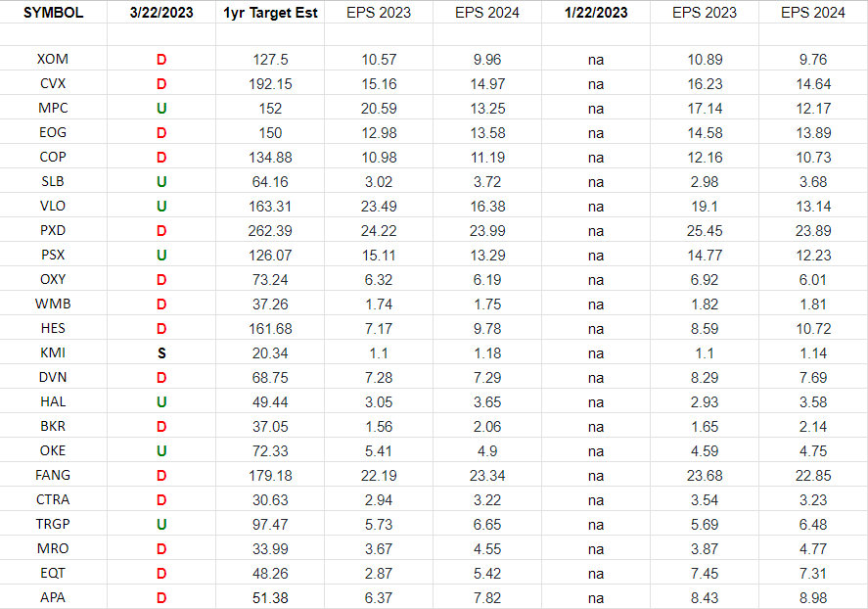Select the na cell in HES row
The image size is (868, 609).
click(x=596, y=329)
